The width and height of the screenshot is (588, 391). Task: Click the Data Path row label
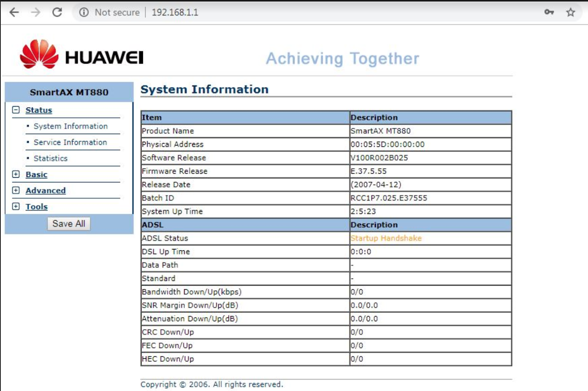coord(160,265)
